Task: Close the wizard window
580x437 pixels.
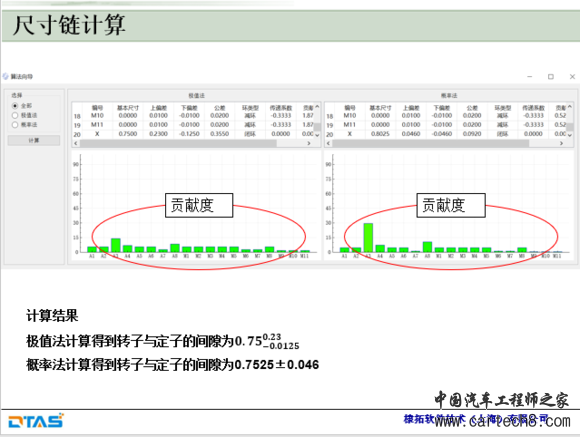Action: [x=572, y=77]
